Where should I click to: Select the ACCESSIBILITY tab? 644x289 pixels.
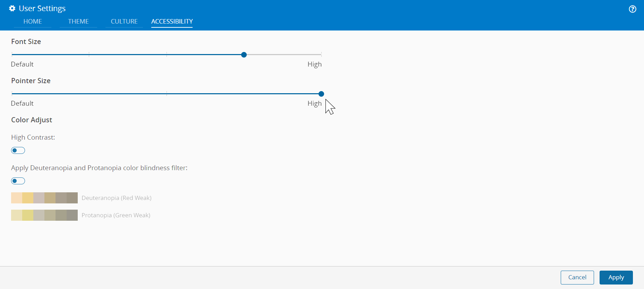tap(172, 21)
